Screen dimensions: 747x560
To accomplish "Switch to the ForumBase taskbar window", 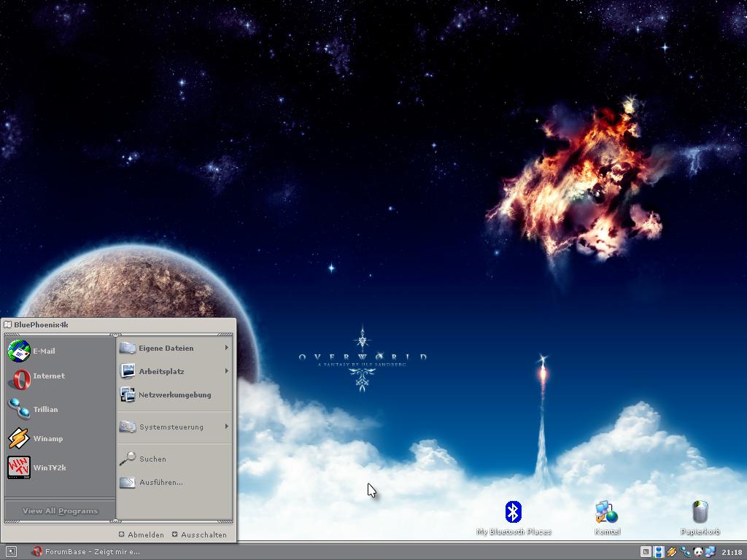I will (86, 552).
